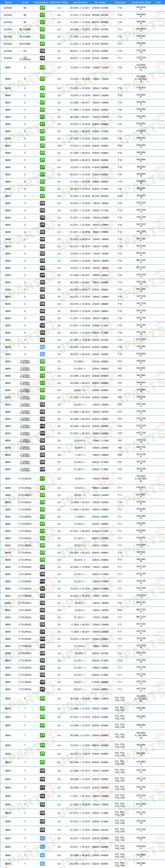Screen dimensions: 165x868
Task: Click the Lata produkcji column header
Action: pyautogui.click(x=80, y=2)
